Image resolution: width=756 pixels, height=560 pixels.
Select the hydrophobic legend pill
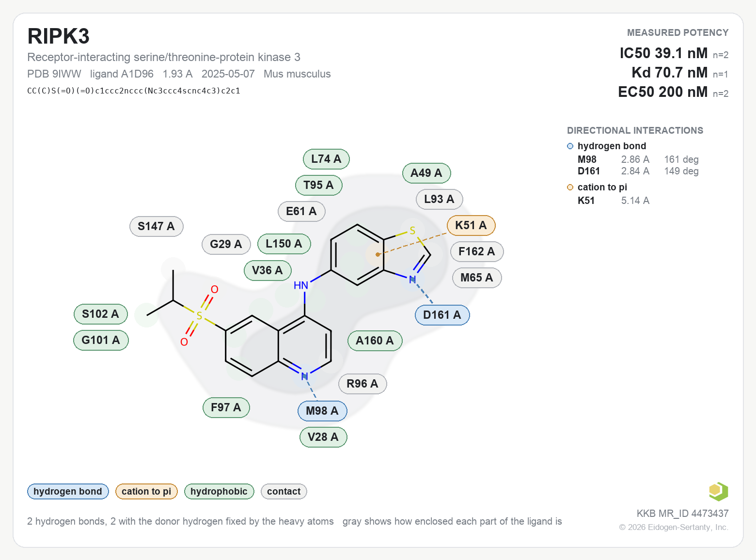pyautogui.click(x=219, y=491)
